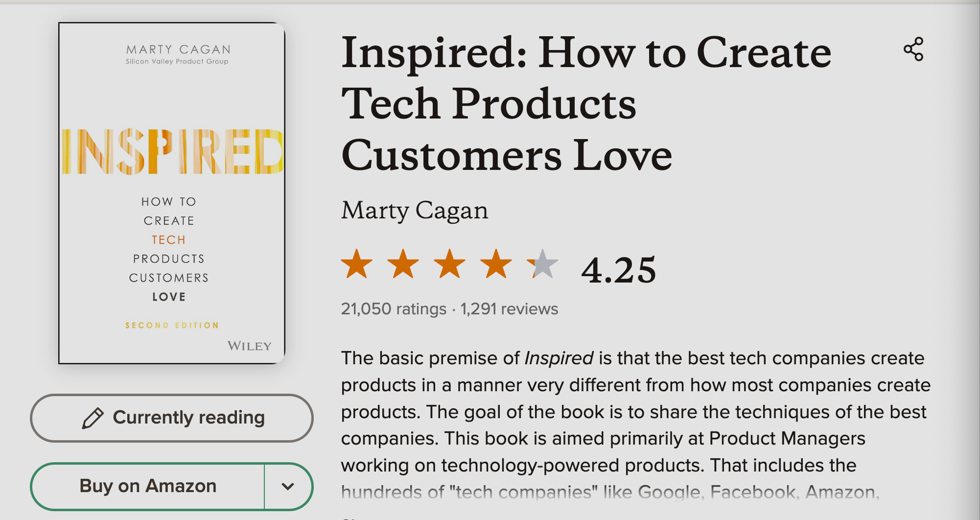Viewport: 980px width, 520px height.
Task: Click the Wiley publisher logo on cover
Action: [x=249, y=346]
